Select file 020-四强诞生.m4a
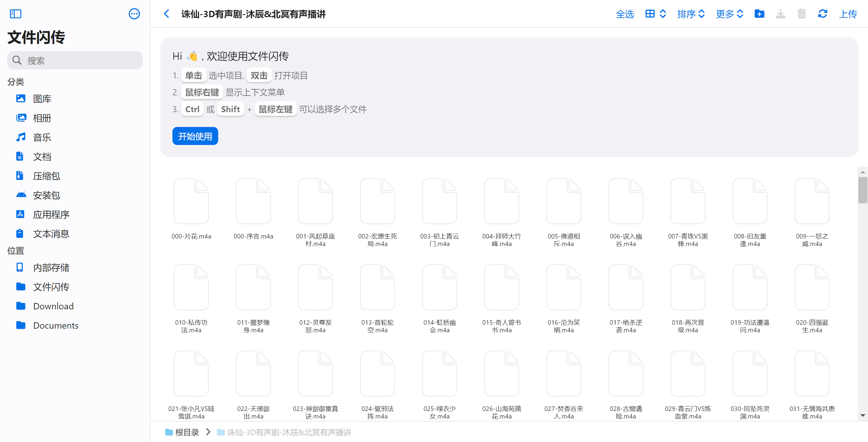Viewport: 868px width, 442px height. click(812, 299)
